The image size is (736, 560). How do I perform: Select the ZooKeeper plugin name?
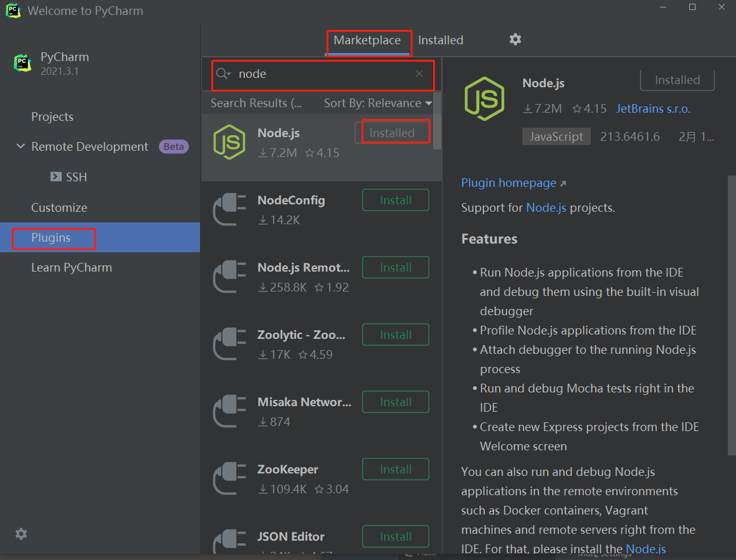(x=288, y=470)
